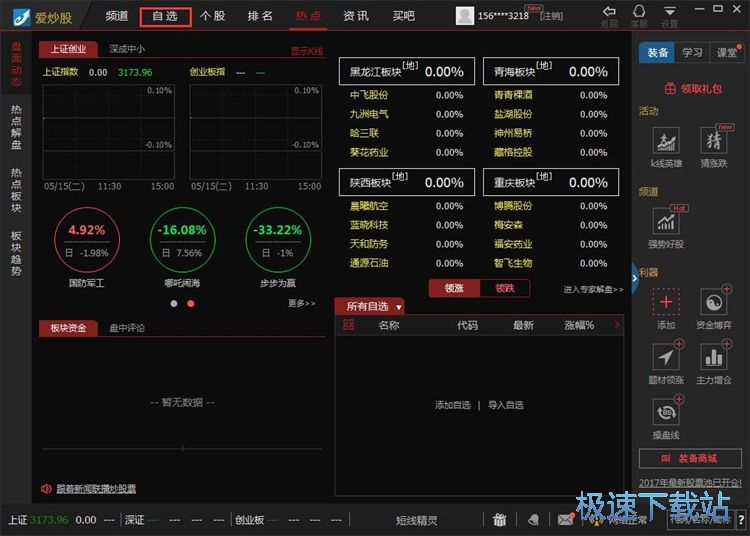Screen dimensions: 750x536
Task: Open the 陕西板块 sector box
Action: pos(407,182)
